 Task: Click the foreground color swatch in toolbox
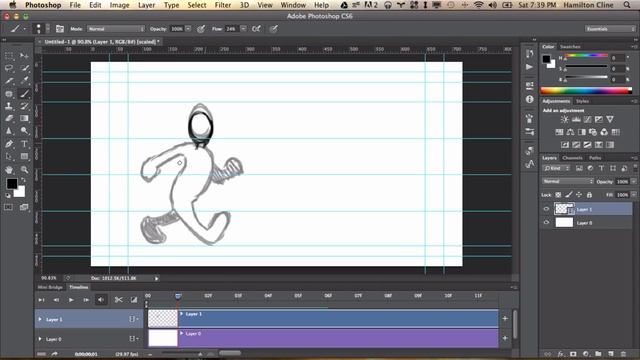(12, 184)
